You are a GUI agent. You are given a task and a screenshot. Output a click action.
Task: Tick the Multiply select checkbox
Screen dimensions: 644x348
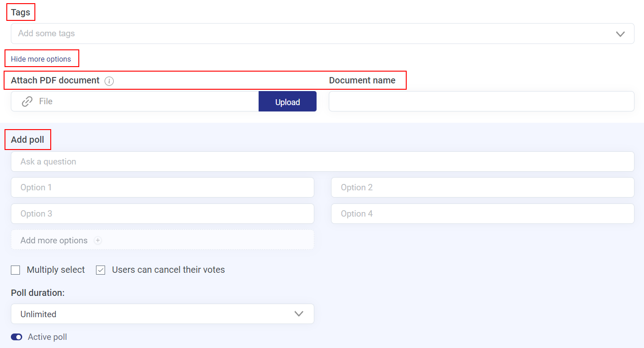click(x=15, y=270)
